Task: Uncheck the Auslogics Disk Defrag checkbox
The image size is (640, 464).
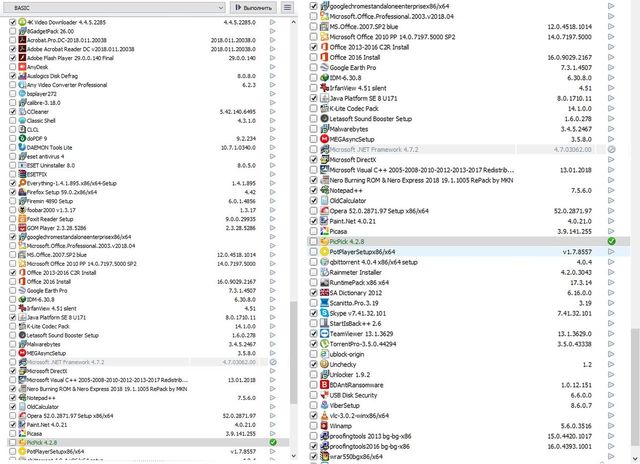Action: coord(12,76)
